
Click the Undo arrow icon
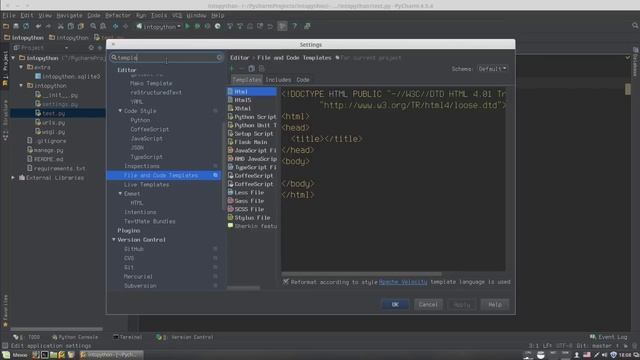38,26
